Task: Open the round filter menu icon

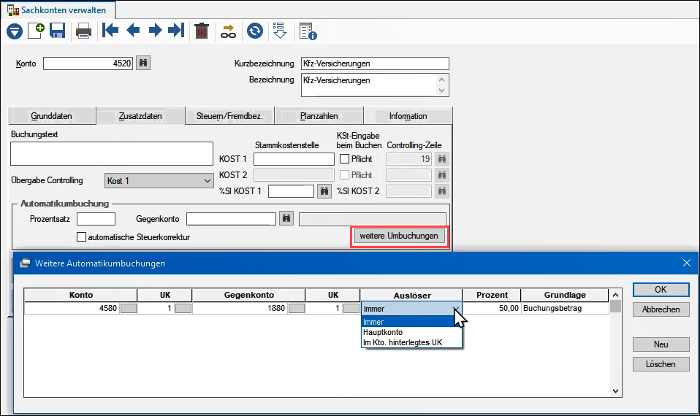Action: (x=14, y=31)
